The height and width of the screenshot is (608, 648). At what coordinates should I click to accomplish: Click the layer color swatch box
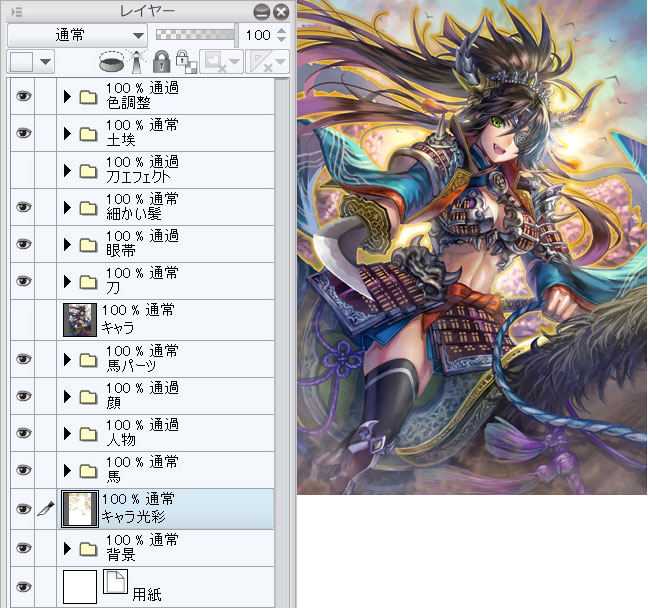21,62
